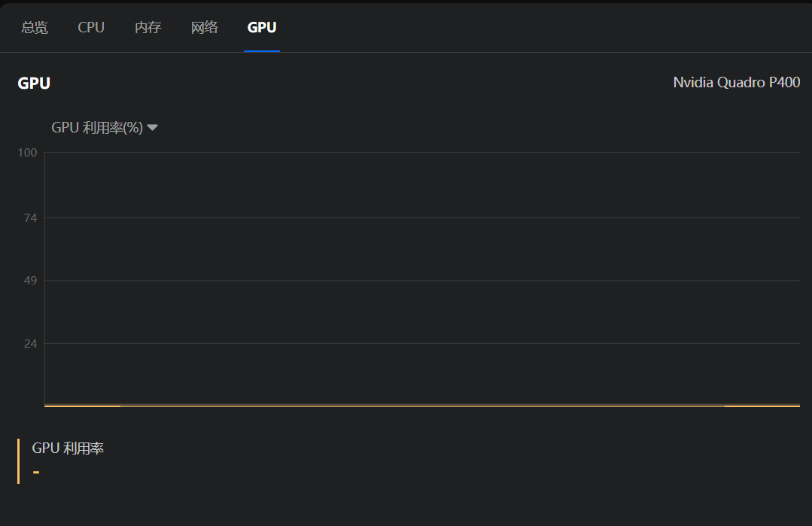The image size is (812, 526).
Task: Switch to the 总览 tab
Action: point(35,28)
